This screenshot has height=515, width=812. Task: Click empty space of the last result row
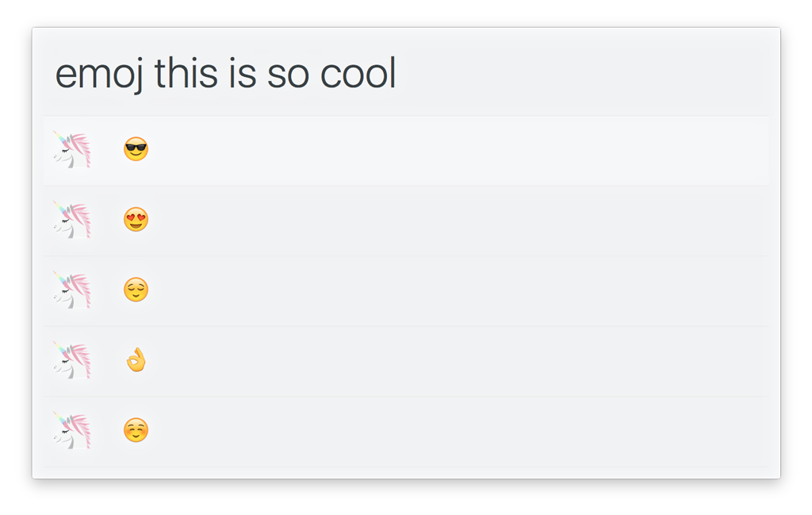click(460, 430)
